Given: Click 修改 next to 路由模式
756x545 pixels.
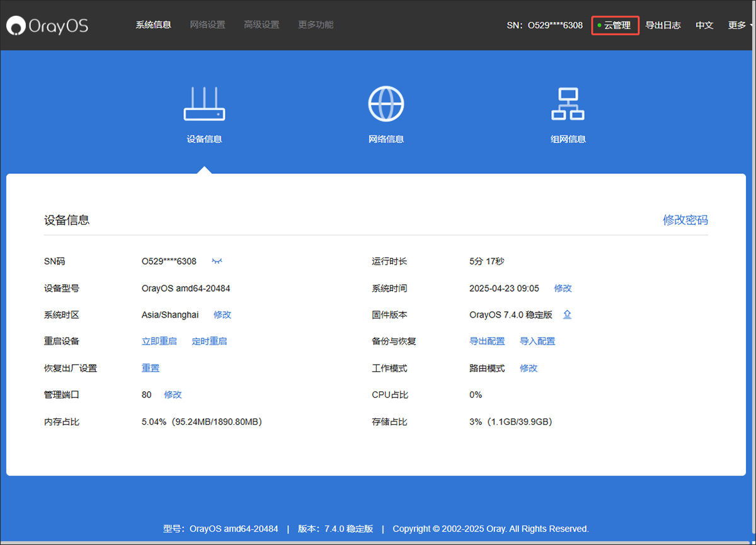Looking at the screenshot, I should [x=529, y=369].
